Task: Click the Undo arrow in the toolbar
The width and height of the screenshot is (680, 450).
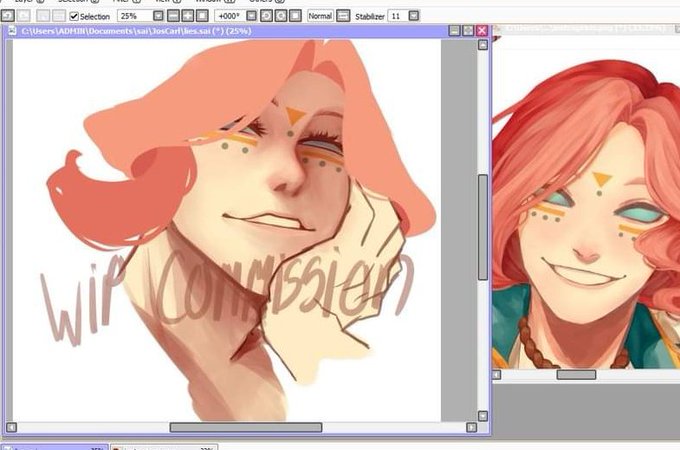Action: [7, 16]
